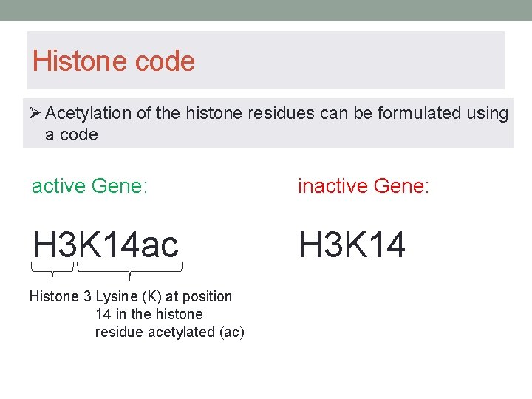Image resolution: width=532 pixels, height=399 pixels.
Task: Click 'Lysine (K) at position' annotation line
Action: (164, 296)
